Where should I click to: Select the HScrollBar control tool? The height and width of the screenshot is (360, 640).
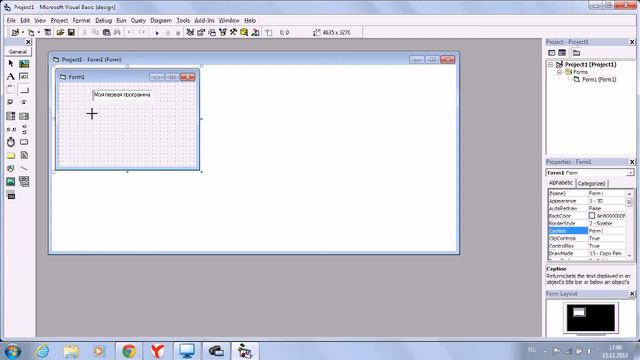click(x=11, y=129)
